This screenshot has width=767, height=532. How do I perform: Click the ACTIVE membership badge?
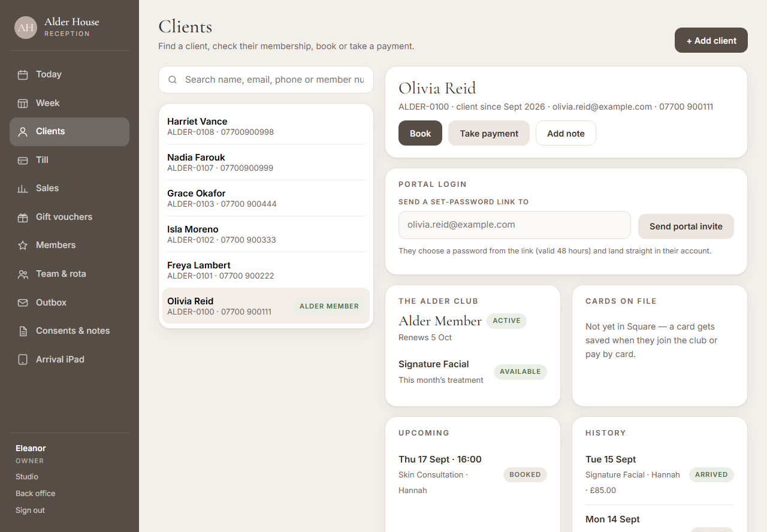point(506,321)
